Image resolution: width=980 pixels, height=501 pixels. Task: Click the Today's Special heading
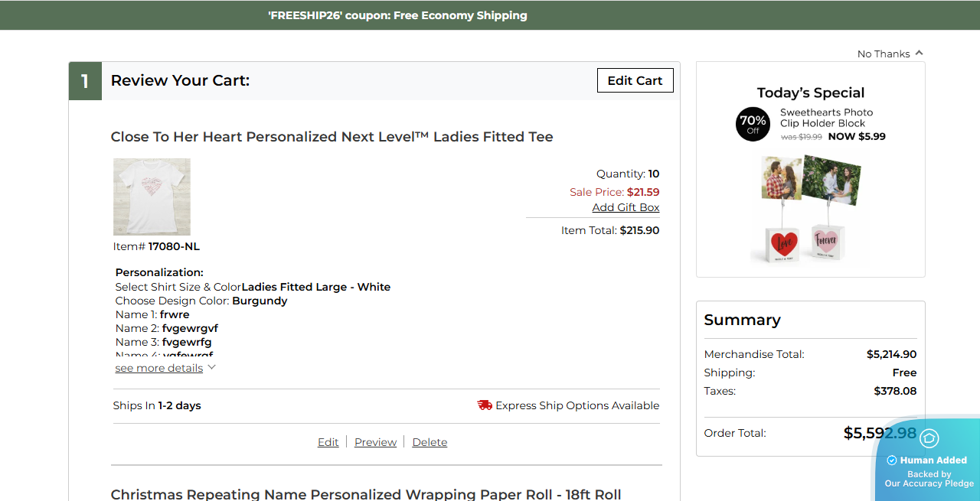[x=810, y=93]
